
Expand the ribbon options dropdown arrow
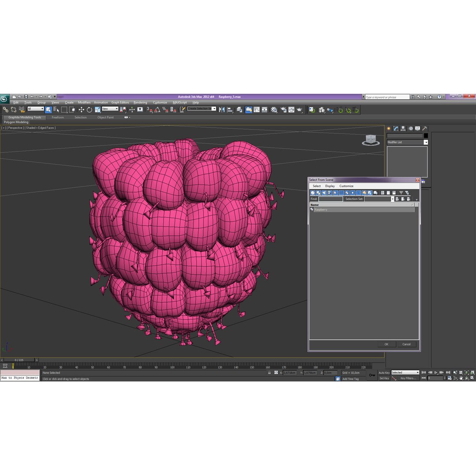(130, 118)
